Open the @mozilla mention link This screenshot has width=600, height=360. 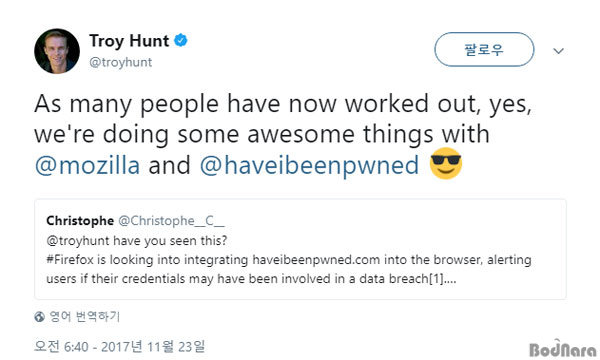[87, 165]
